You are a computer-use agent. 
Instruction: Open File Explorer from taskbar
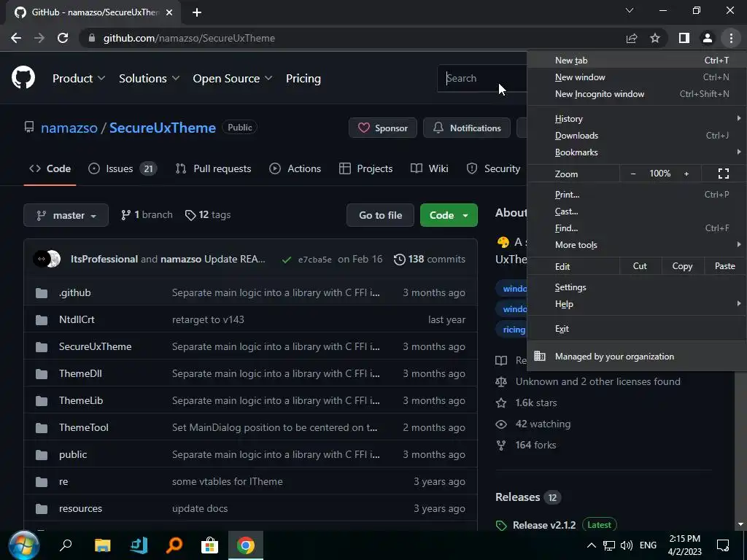coord(102,545)
